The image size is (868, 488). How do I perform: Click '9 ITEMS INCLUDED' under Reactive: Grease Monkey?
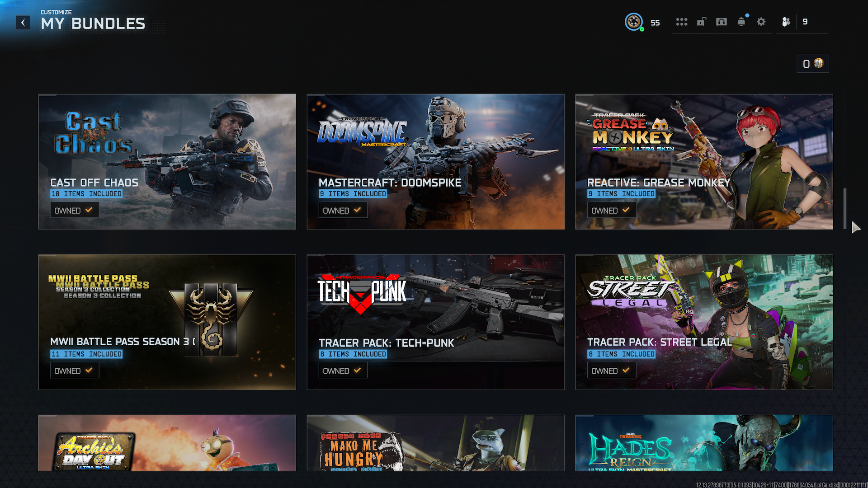(x=621, y=194)
